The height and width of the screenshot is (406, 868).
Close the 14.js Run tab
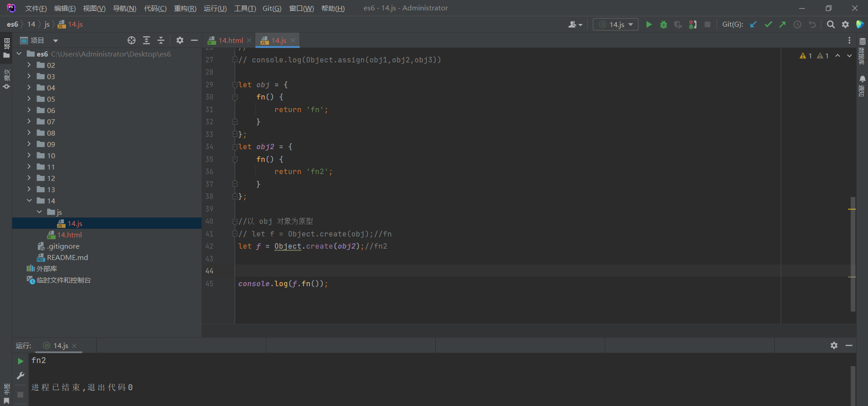click(74, 346)
